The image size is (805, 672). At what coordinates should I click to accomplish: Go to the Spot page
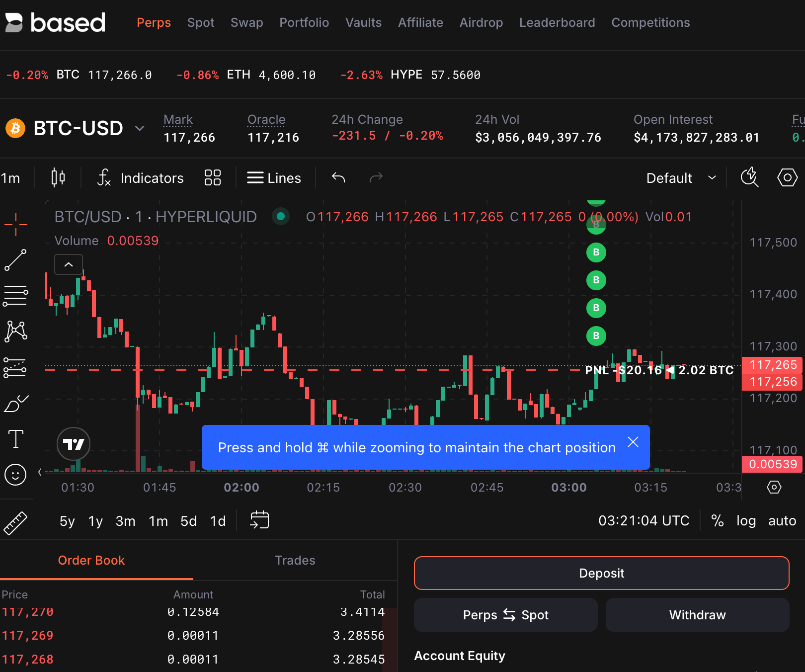click(201, 22)
